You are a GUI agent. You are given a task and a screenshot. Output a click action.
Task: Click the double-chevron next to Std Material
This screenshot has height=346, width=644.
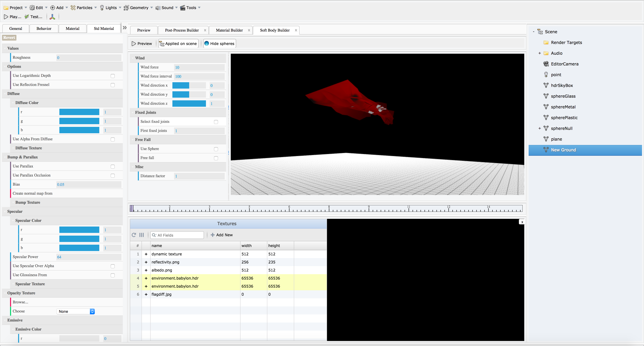coord(124,28)
